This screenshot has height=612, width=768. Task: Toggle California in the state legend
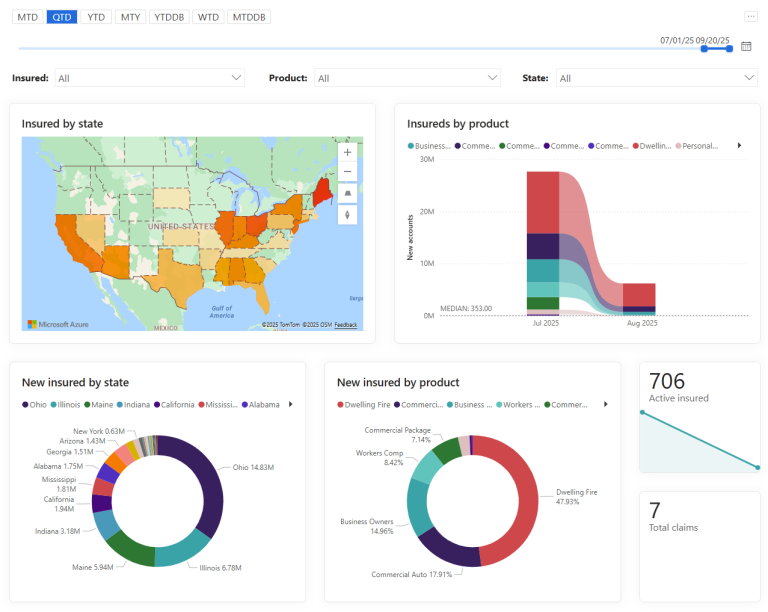(x=174, y=404)
